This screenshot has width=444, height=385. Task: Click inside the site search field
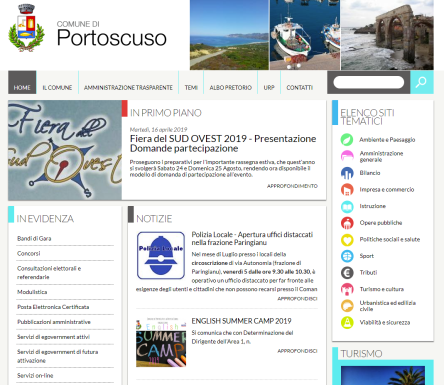click(x=369, y=82)
